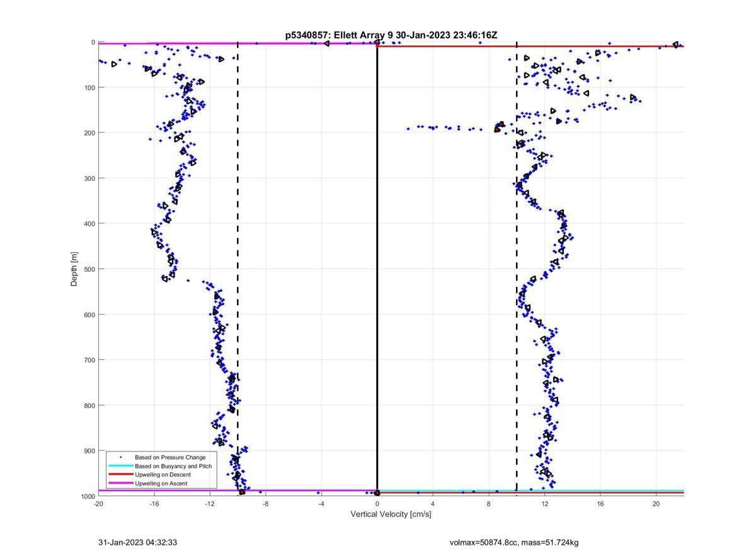Click y-axis tick label '700'

[x=89, y=360]
